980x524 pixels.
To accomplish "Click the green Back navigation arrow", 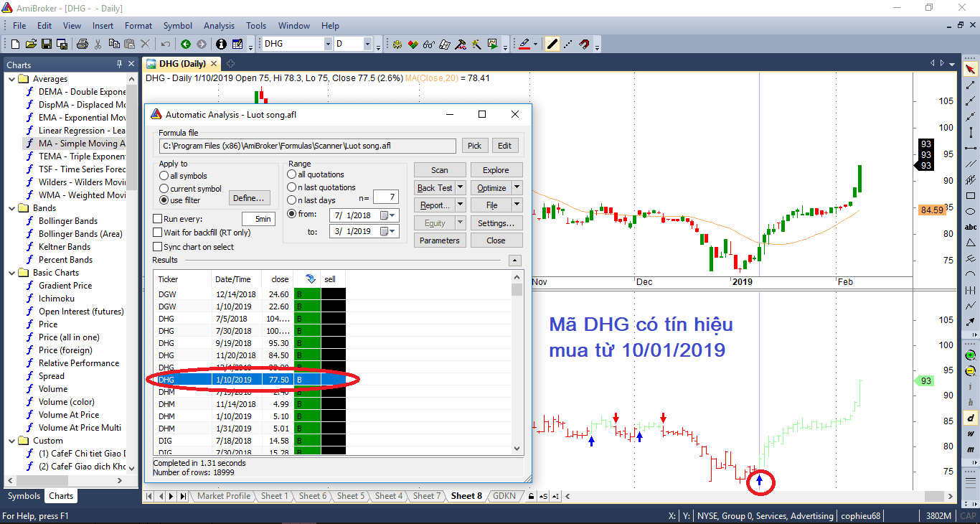I will pos(186,44).
